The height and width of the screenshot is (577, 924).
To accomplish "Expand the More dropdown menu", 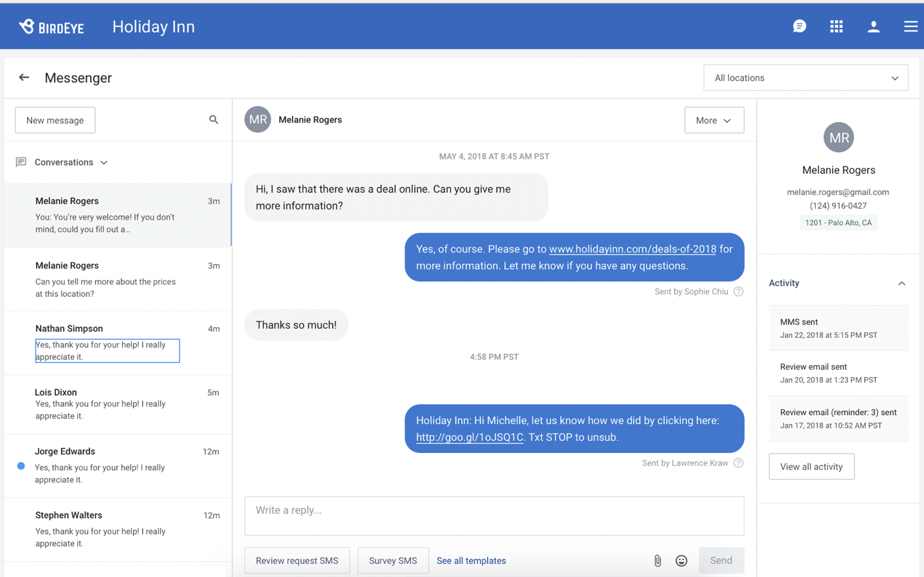I will tap(714, 120).
